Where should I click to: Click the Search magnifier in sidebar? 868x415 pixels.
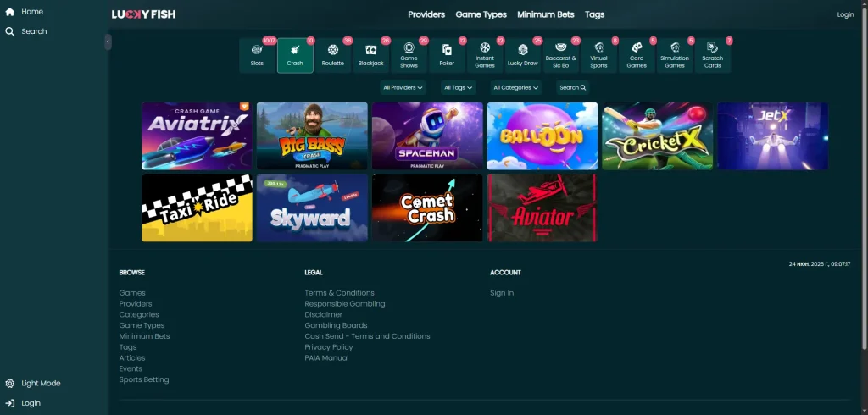[x=9, y=31]
